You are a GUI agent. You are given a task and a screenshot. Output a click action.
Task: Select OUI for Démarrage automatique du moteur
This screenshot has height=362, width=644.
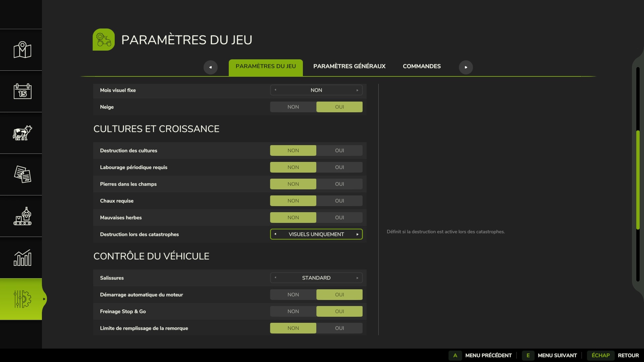(x=339, y=295)
